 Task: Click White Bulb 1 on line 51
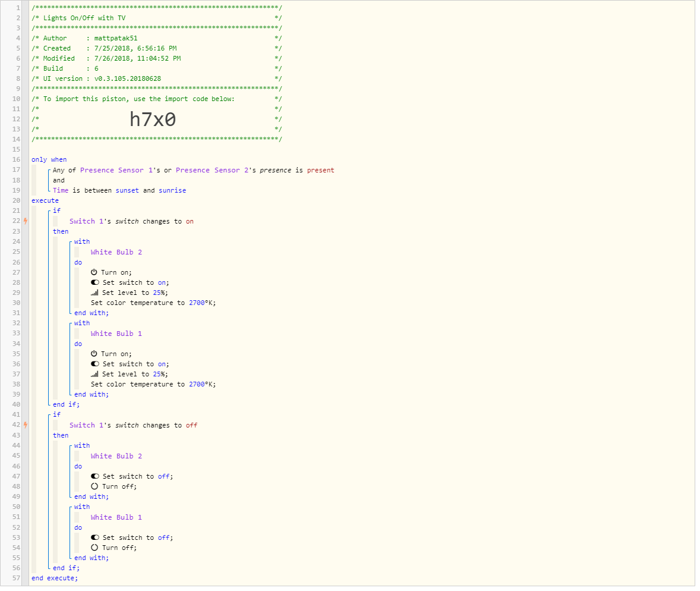coord(116,517)
